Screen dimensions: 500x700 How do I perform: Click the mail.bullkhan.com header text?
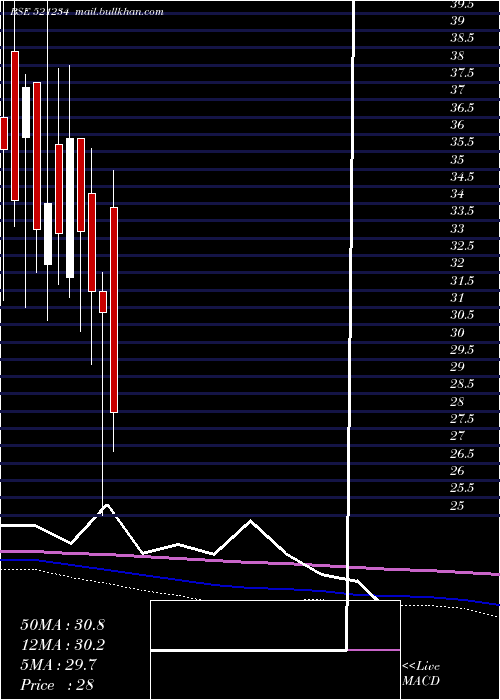(120, 12)
